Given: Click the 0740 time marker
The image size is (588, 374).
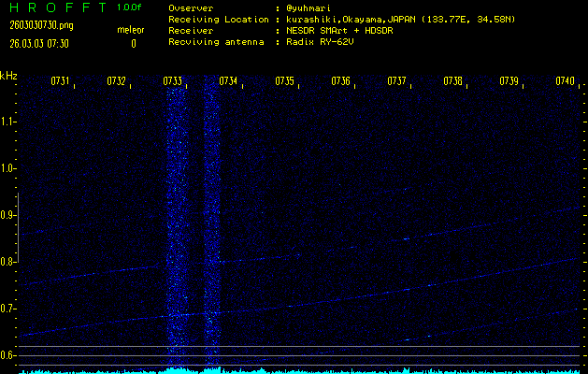Looking at the screenshot, I should (x=565, y=82).
